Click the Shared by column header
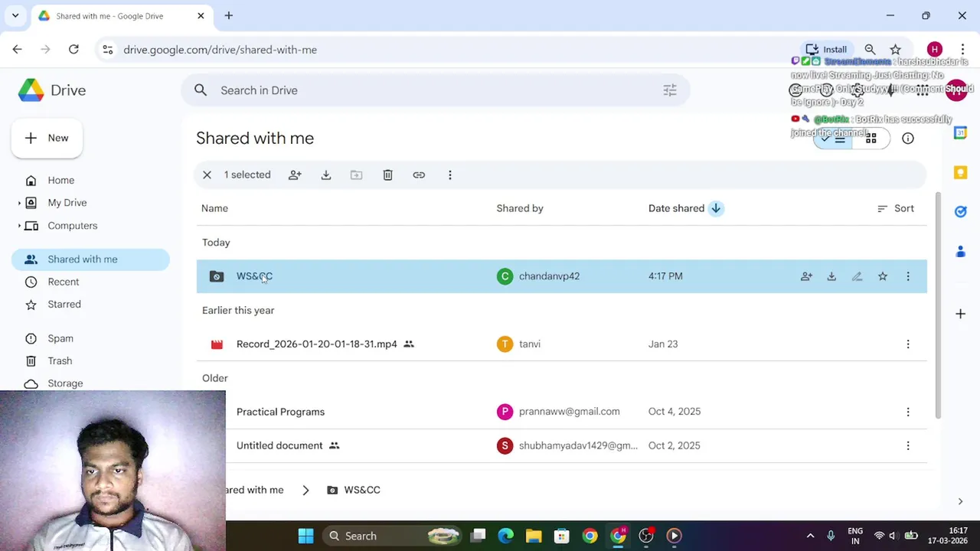 [520, 208]
